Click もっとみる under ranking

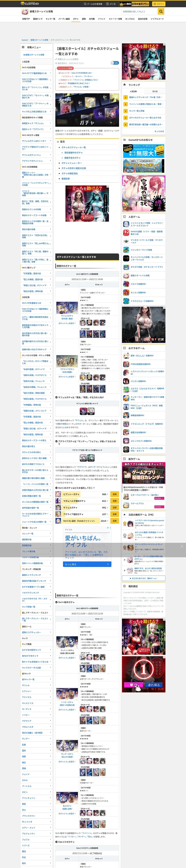pos(159,131)
